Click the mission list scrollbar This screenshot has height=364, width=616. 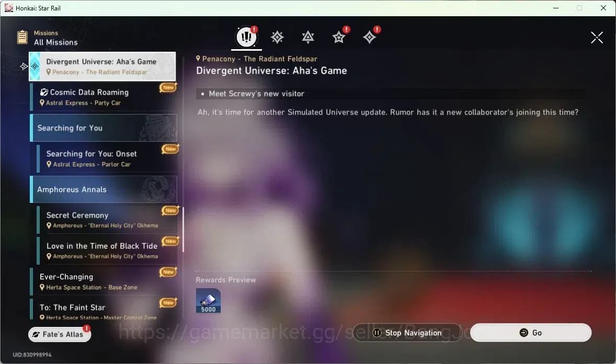[183, 230]
